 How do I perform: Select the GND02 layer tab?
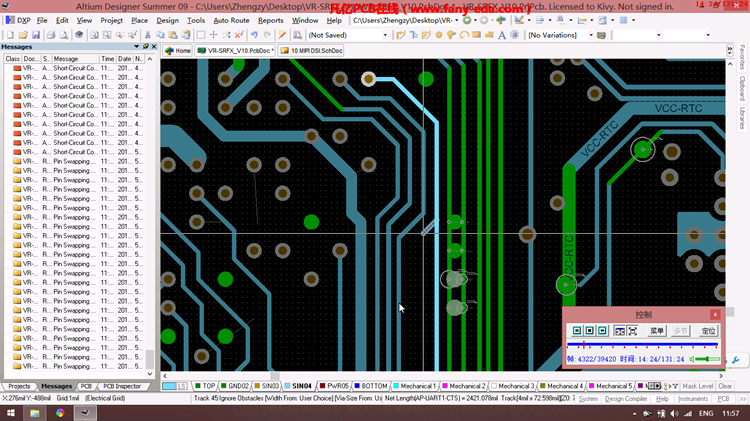tap(235, 386)
